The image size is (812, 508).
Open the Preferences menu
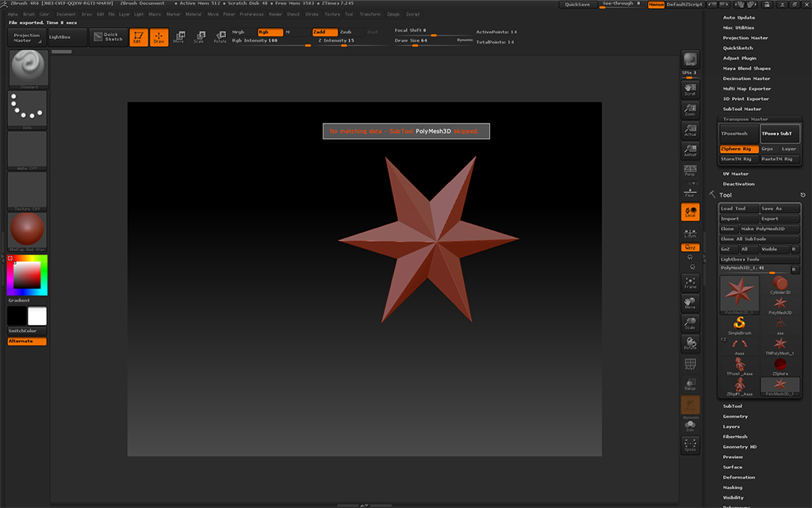pyautogui.click(x=251, y=14)
